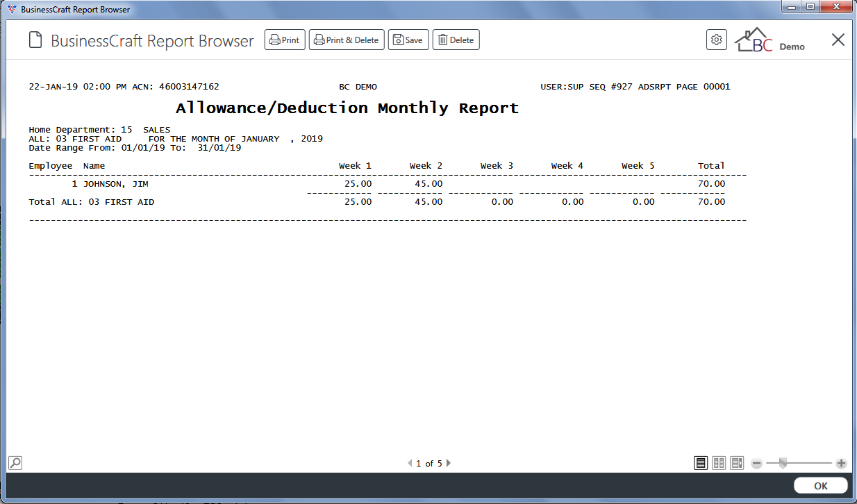Select multi-page thumbnail view layout
857x504 pixels.
737,462
